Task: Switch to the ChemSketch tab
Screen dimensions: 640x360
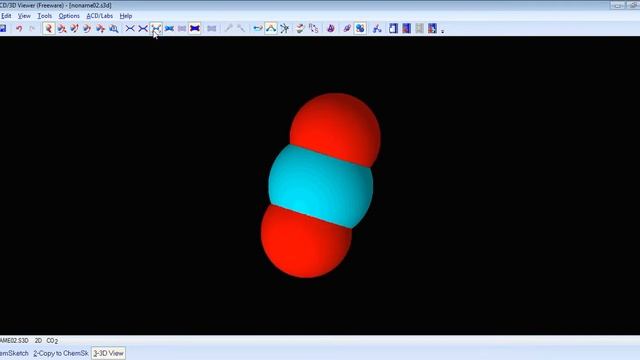Action: 14,353
